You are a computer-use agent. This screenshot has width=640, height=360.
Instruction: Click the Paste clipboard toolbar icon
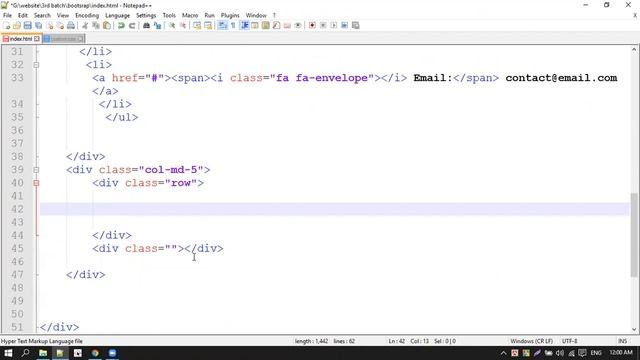click(107, 25)
